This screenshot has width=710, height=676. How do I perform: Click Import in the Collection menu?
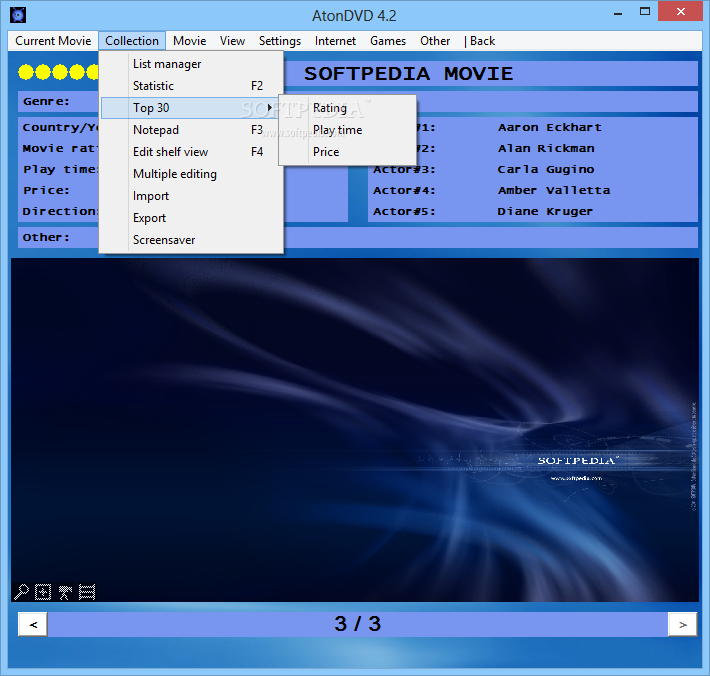192,196
